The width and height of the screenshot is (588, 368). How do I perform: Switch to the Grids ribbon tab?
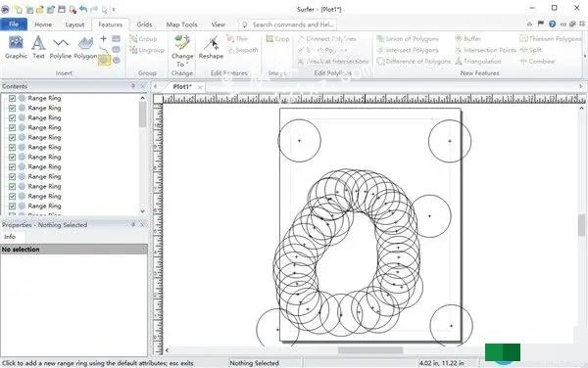click(x=144, y=24)
